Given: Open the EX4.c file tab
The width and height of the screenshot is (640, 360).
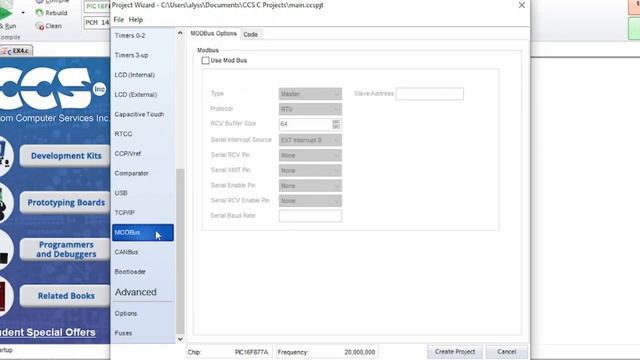Looking at the screenshot, I should coord(16,51).
